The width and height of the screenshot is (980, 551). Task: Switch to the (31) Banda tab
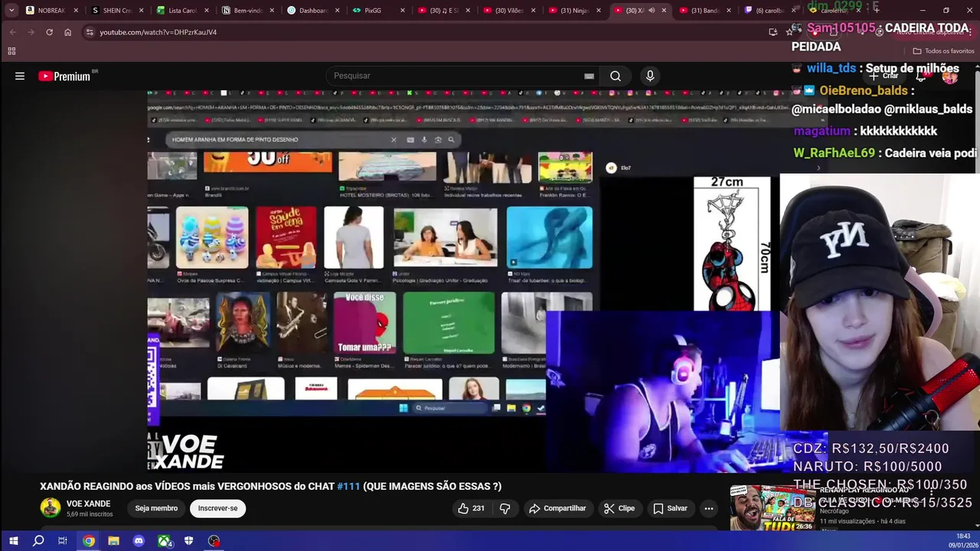point(704,11)
